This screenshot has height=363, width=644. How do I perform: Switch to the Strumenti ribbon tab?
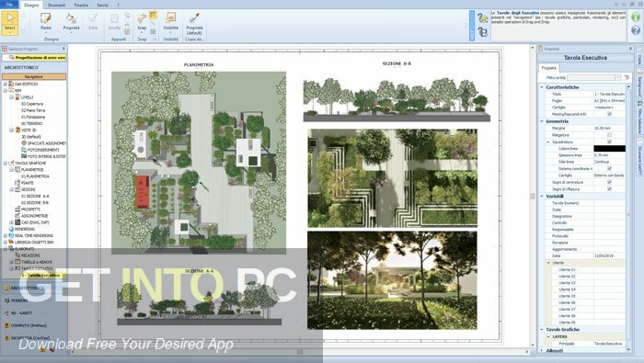pos(56,5)
